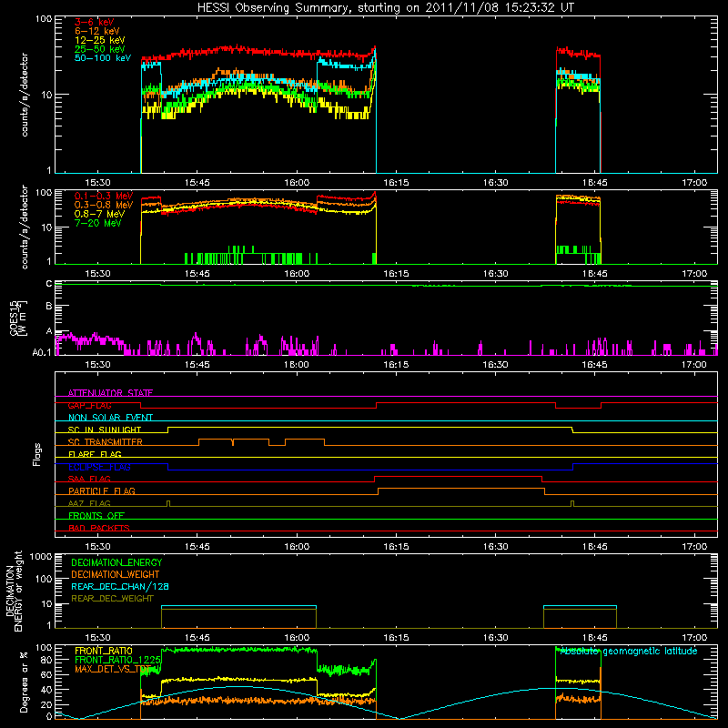Select the FRONTS_OFF flag label

click(x=96, y=515)
